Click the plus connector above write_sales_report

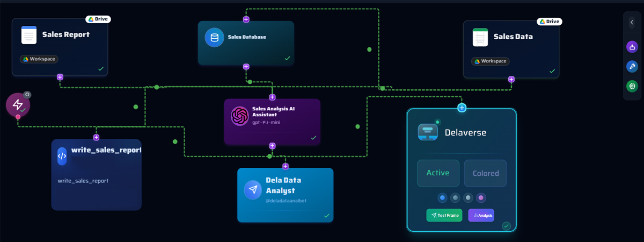tap(96, 138)
